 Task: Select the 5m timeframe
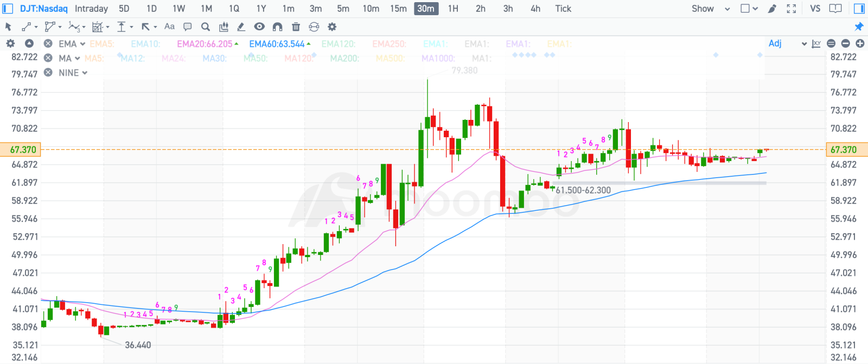click(x=343, y=9)
